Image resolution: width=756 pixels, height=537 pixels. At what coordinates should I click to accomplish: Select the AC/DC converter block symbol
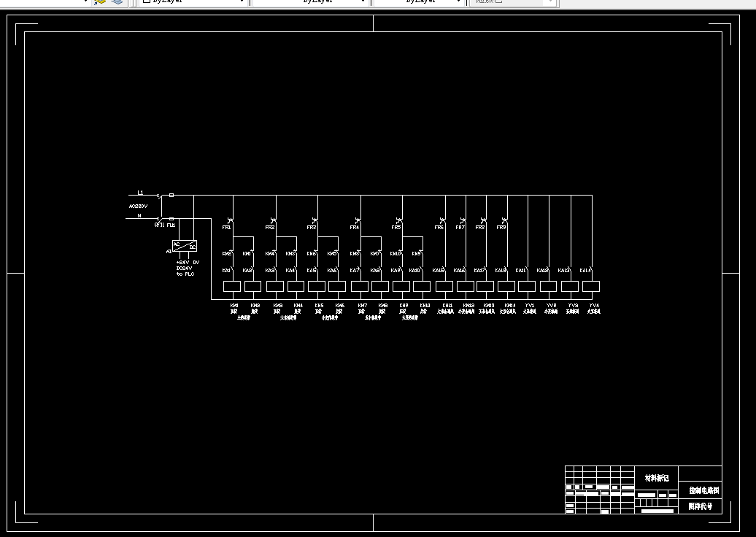(185, 246)
